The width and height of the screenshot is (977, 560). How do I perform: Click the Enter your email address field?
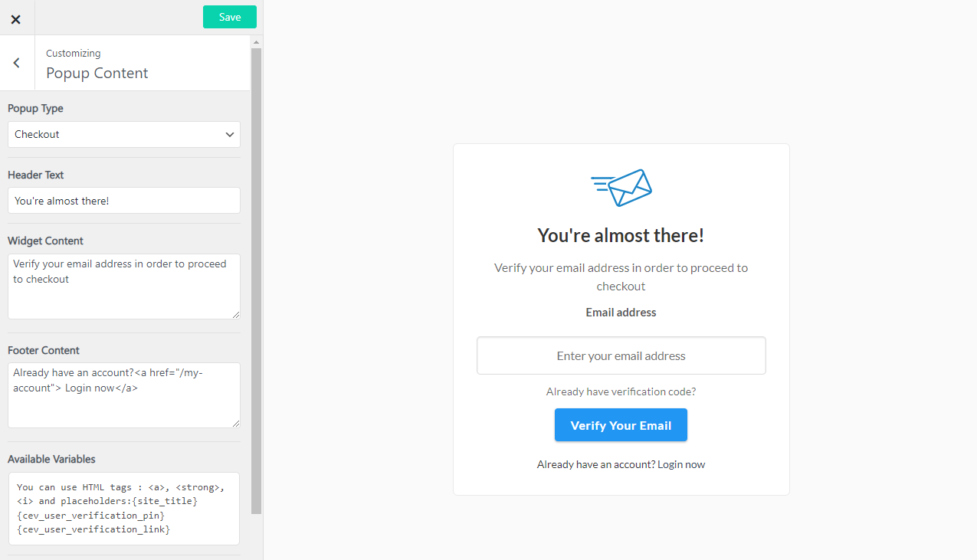[x=621, y=355]
